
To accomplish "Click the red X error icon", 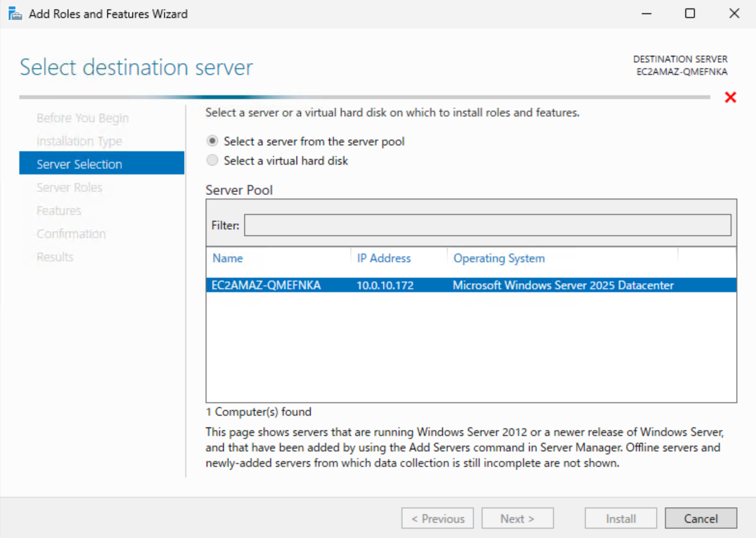I will point(730,97).
